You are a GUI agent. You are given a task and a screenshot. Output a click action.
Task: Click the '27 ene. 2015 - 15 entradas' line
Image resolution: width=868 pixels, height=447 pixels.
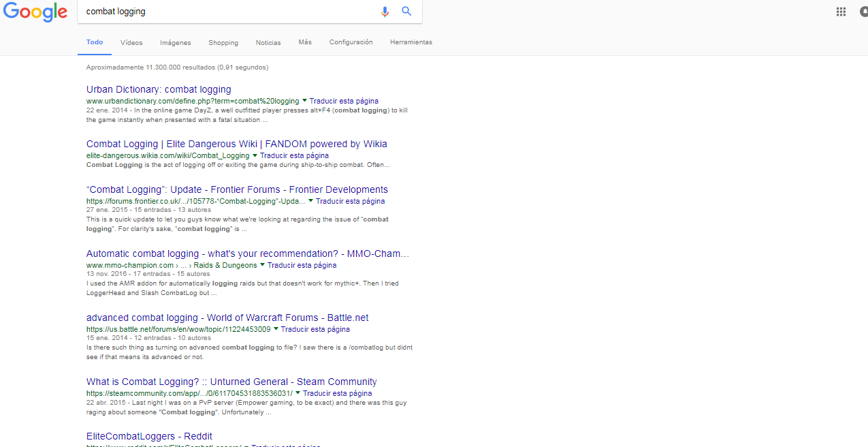[x=148, y=210]
